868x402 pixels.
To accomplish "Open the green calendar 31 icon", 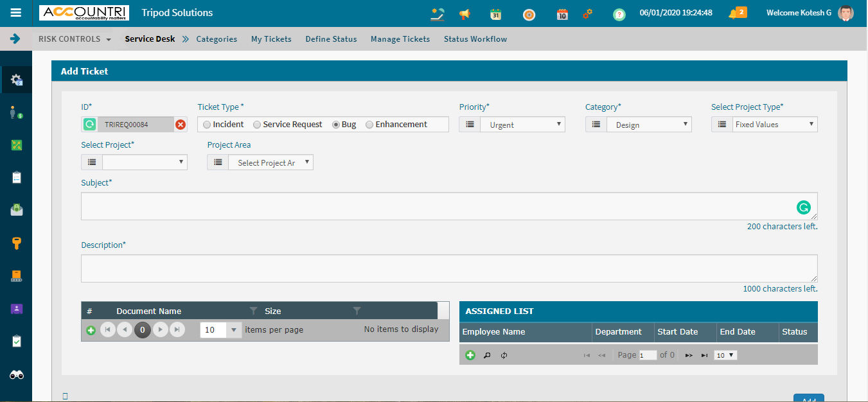I will (x=495, y=14).
